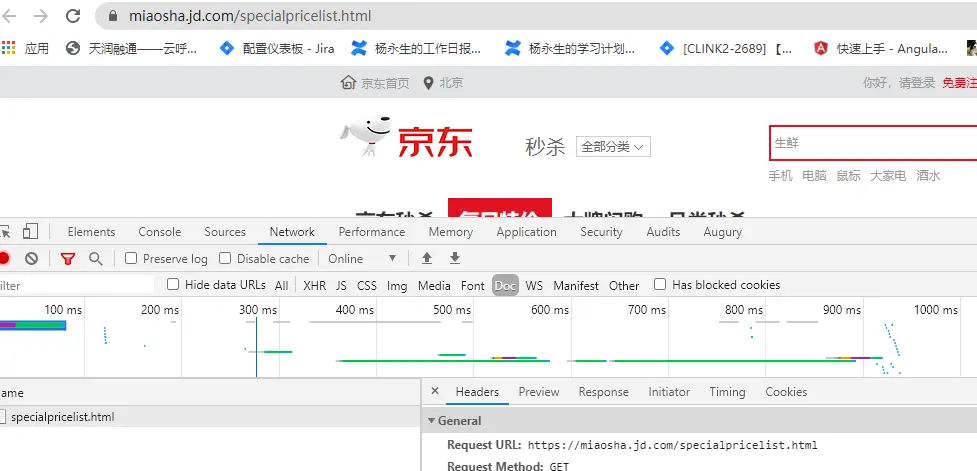Open the Security panel
977x471 pixels.
601,232
